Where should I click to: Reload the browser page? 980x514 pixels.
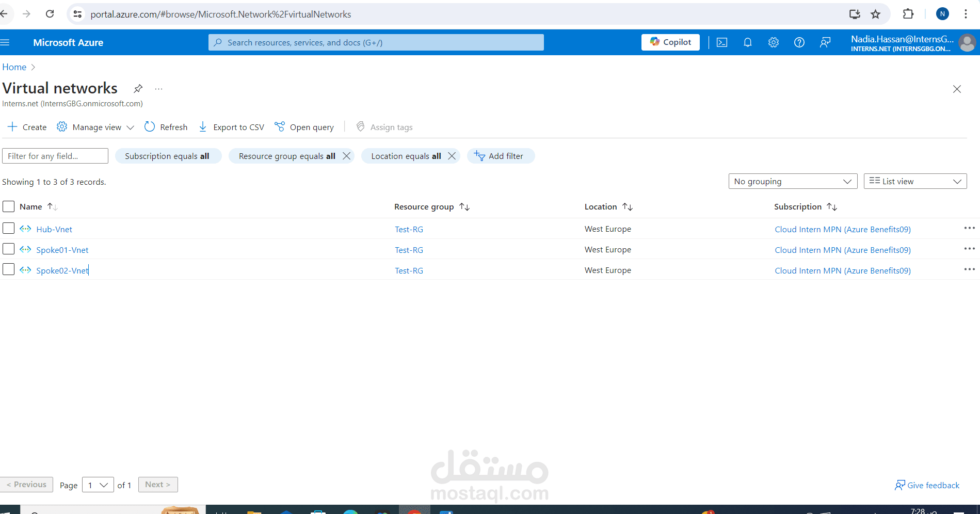50,14
